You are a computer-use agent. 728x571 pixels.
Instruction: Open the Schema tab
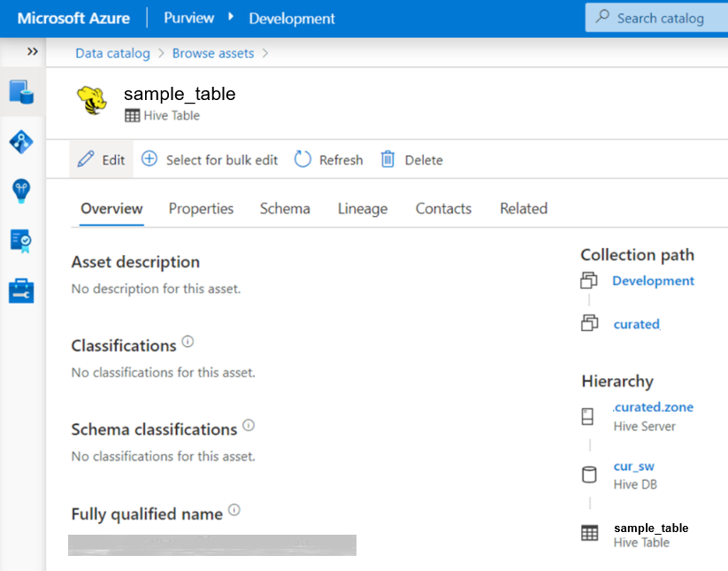click(285, 209)
